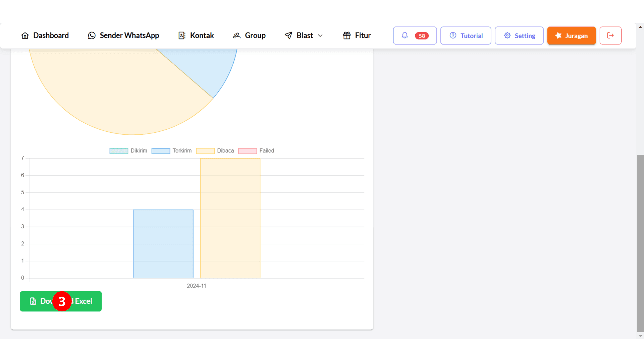Viewport: 644px width, 362px height.
Task: Toggle the Failed legend swatch
Action: (x=248, y=151)
